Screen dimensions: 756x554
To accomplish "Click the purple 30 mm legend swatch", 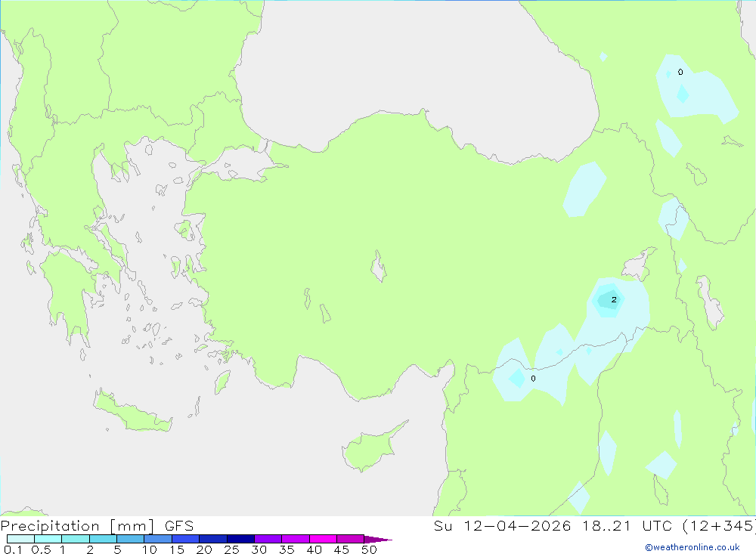I will [268, 539].
